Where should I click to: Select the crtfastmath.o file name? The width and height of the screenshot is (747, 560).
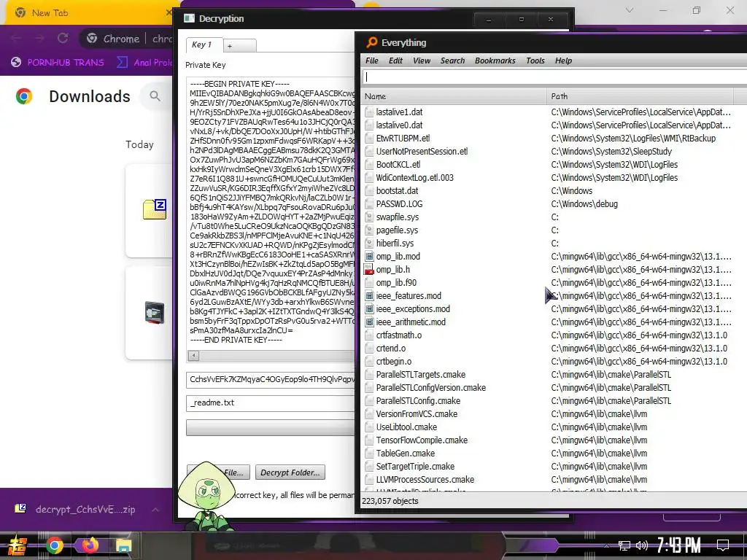click(399, 335)
